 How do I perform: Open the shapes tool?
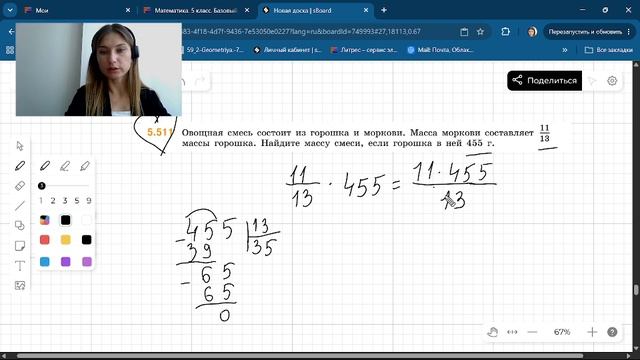[x=20, y=225]
